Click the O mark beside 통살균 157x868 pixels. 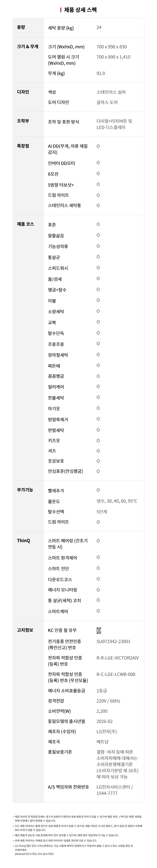click(98, 257)
